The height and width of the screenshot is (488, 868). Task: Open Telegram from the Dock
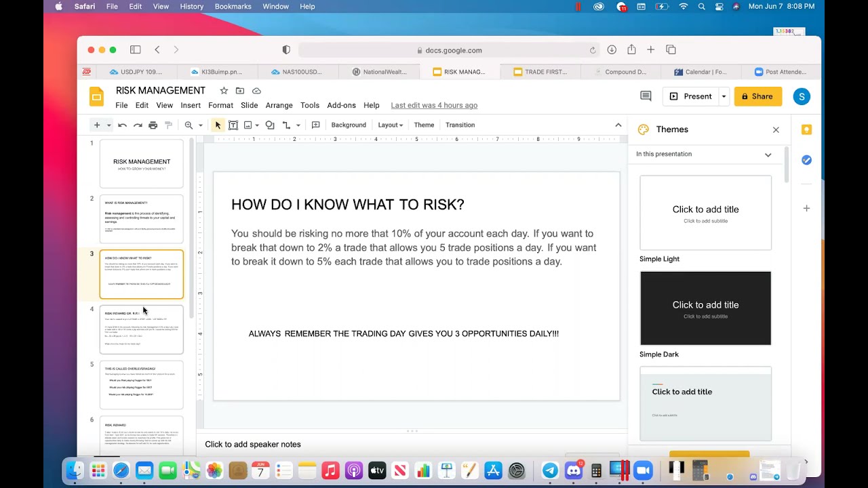tap(550, 470)
